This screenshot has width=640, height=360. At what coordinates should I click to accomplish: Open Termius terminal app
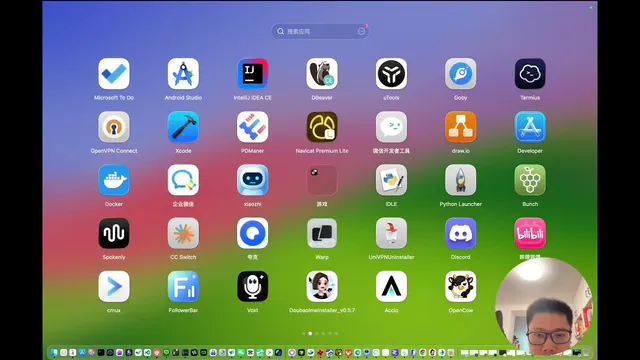(530, 74)
